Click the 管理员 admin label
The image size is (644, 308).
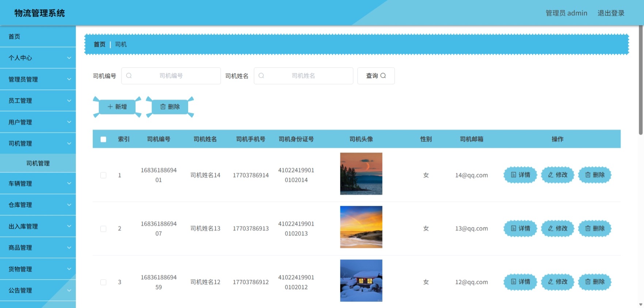[567, 13]
